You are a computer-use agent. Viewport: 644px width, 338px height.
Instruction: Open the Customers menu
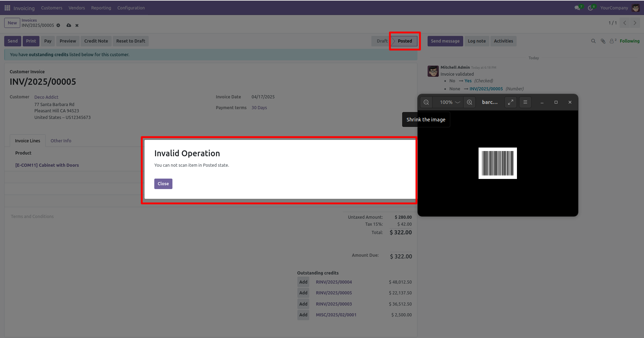52,8
